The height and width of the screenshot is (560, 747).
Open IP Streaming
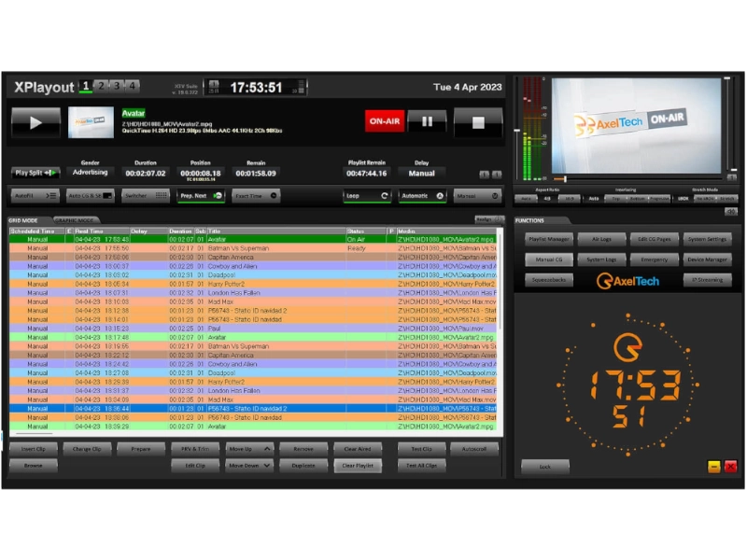pos(707,279)
